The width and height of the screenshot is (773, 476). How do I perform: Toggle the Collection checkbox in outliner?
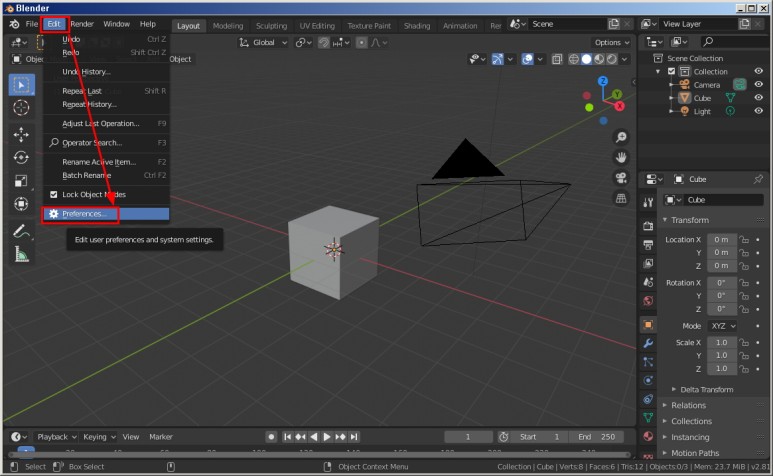coord(671,71)
